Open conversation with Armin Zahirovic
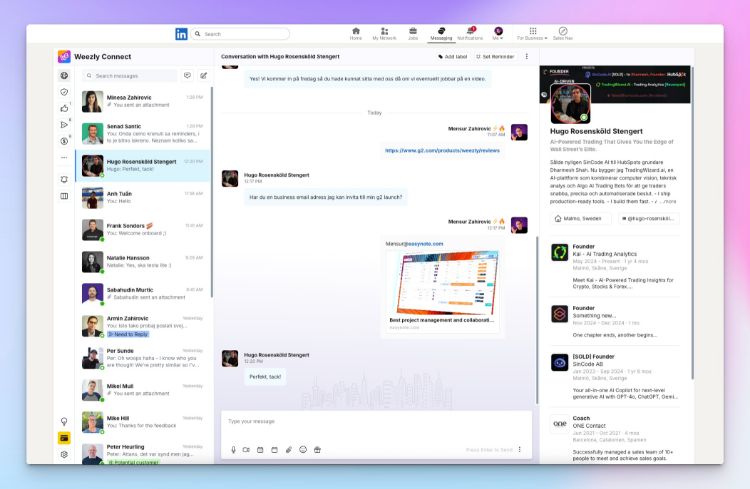The width and height of the screenshot is (750, 489). [x=143, y=326]
